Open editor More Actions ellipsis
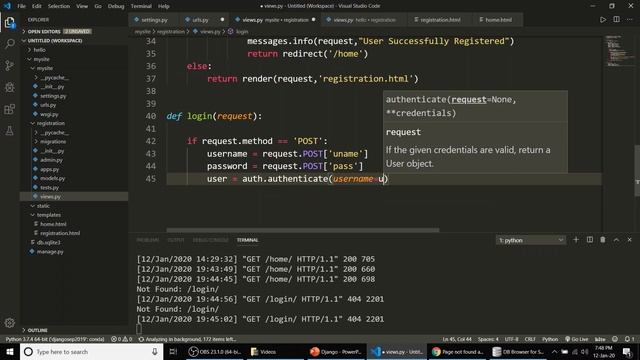640x360 pixels. [x=630, y=20]
